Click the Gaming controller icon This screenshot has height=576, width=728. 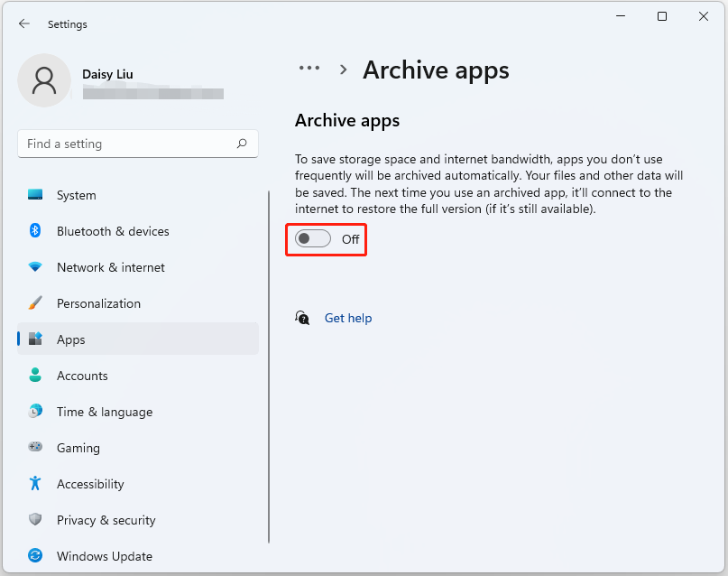(x=35, y=448)
